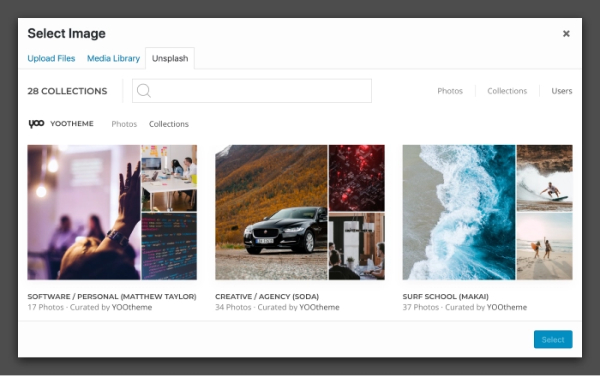
Task: Show YOOtheme's Collections list
Action: [x=169, y=124]
